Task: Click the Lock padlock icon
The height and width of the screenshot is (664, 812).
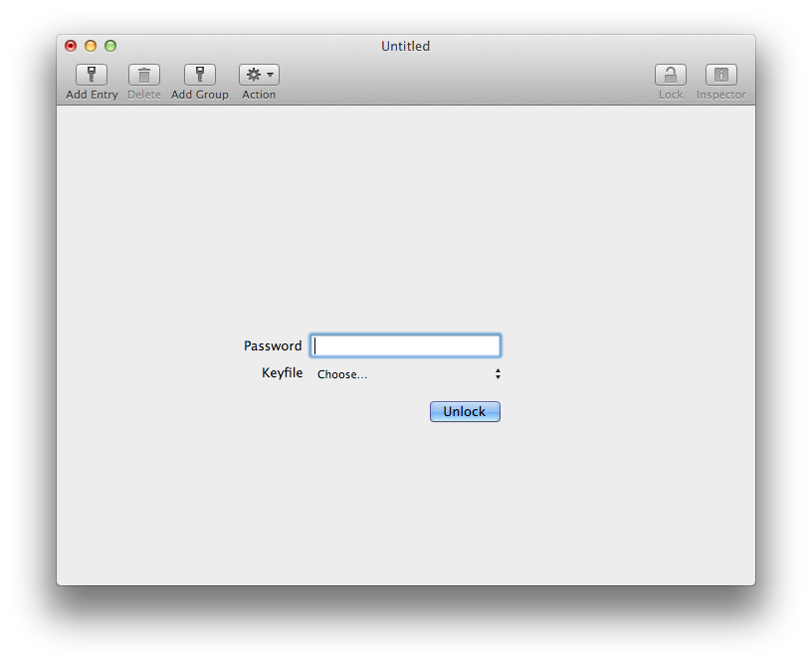Action: click(671, 75)
